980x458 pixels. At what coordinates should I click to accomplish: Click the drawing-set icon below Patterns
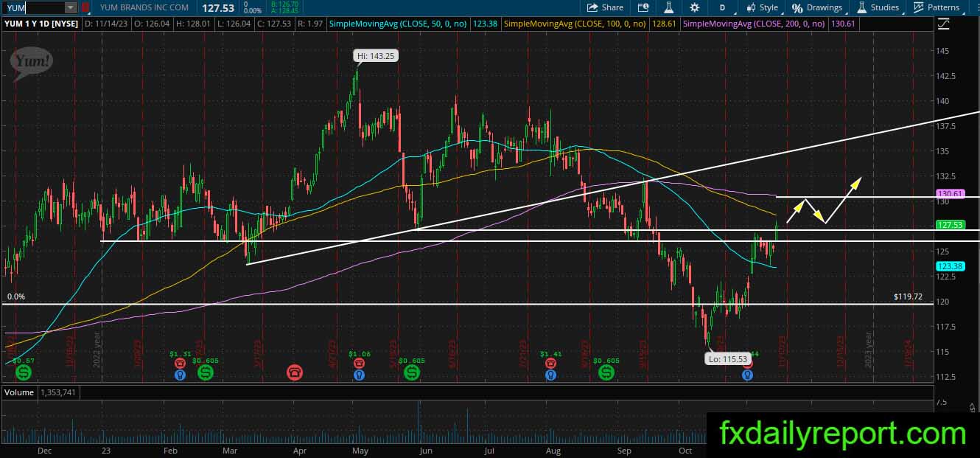(x=944, y=24)
